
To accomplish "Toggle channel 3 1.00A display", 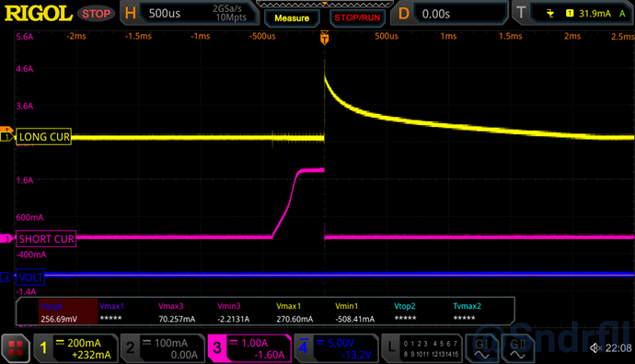I will [x=249, y=348].
